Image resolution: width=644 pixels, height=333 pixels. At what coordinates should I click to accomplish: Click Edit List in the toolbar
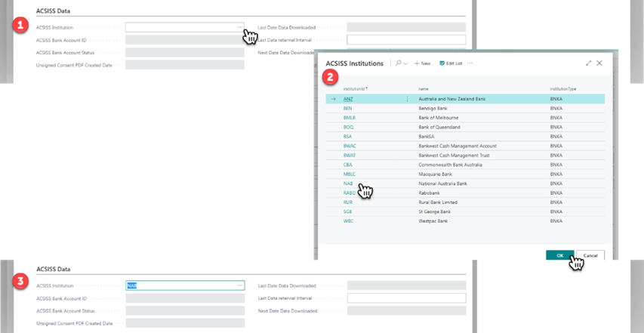coord(450,63)
